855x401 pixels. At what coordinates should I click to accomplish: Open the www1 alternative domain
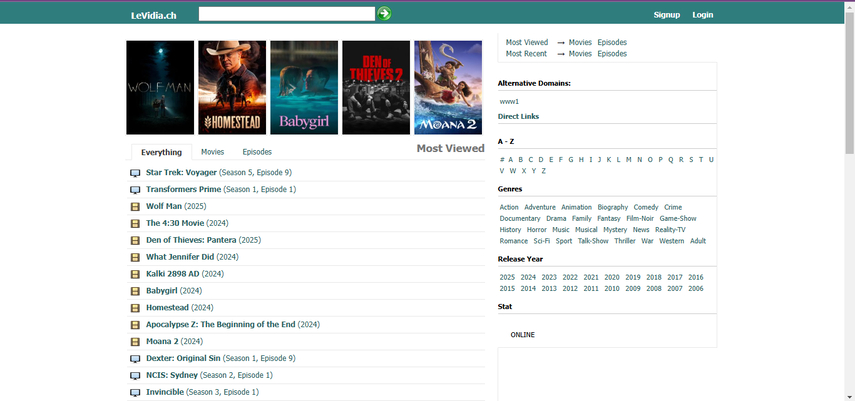click(x=509, y=101)
